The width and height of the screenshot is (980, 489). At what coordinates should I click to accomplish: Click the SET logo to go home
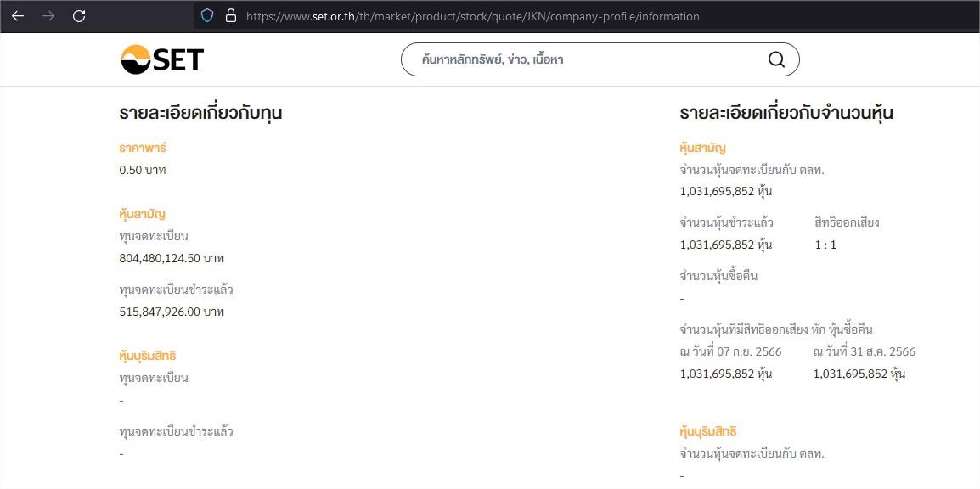pyautogui.click(x=162, y=59)
